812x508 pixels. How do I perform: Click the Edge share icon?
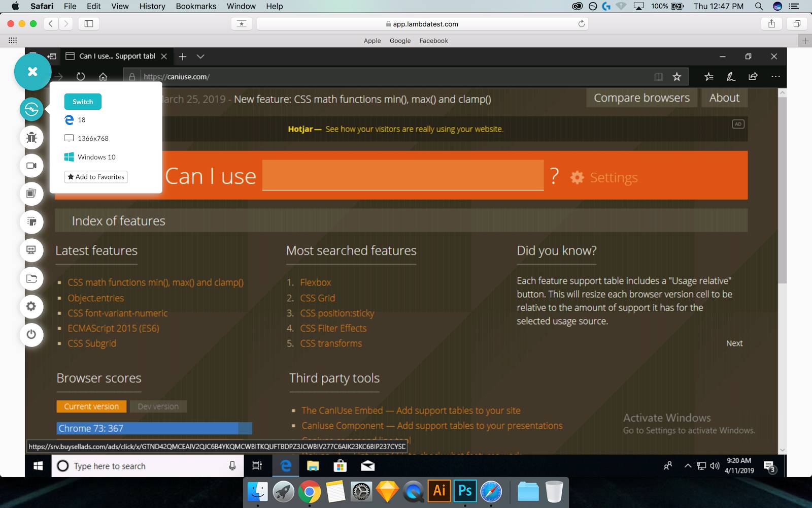[753, 77]
